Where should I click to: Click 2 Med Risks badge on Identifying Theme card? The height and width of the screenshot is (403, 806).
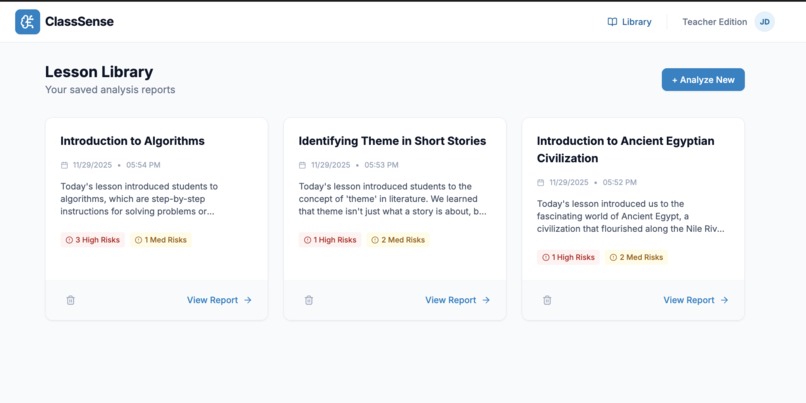pyautogui.click(x=398, y=240)
